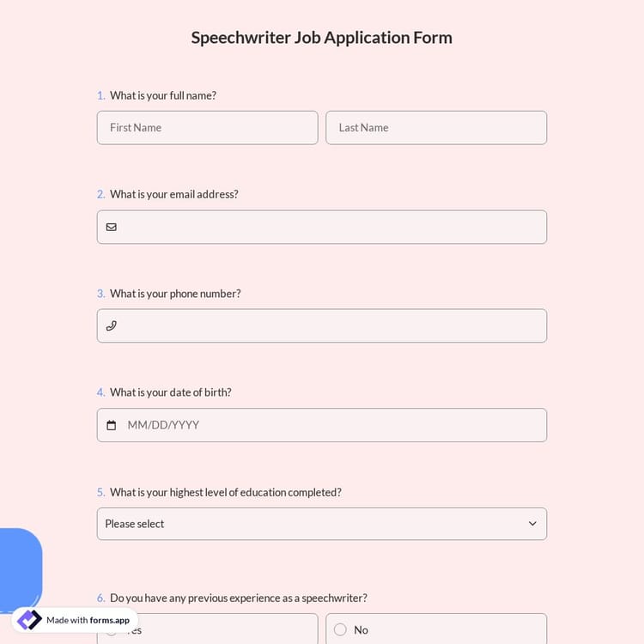Click the highest level of education question label
This screenshot has width=644, height=644.
(226, 492)
